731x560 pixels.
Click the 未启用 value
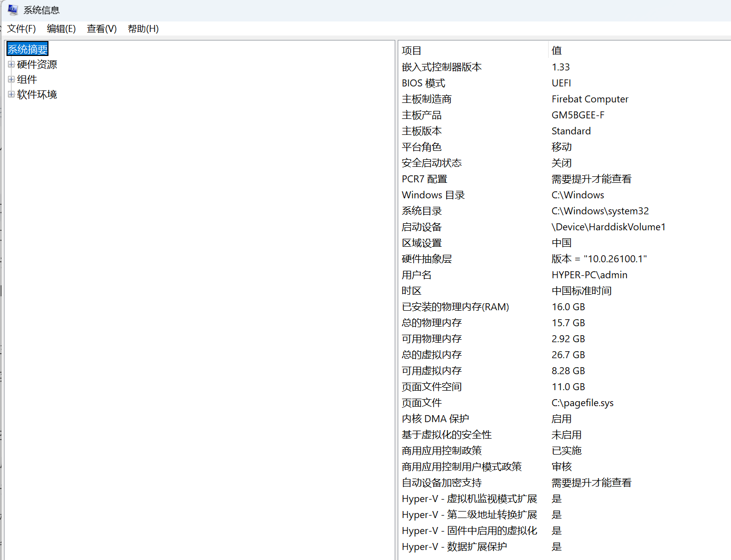click(567, 435)
